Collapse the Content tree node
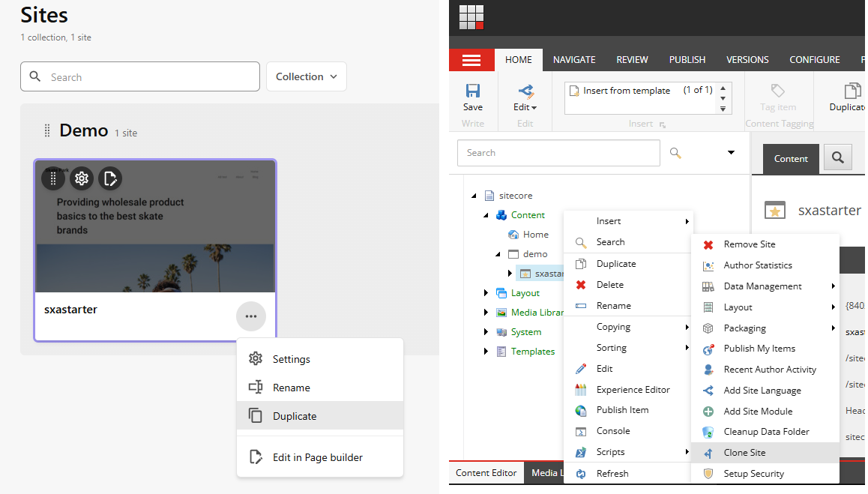 (485, 215)
